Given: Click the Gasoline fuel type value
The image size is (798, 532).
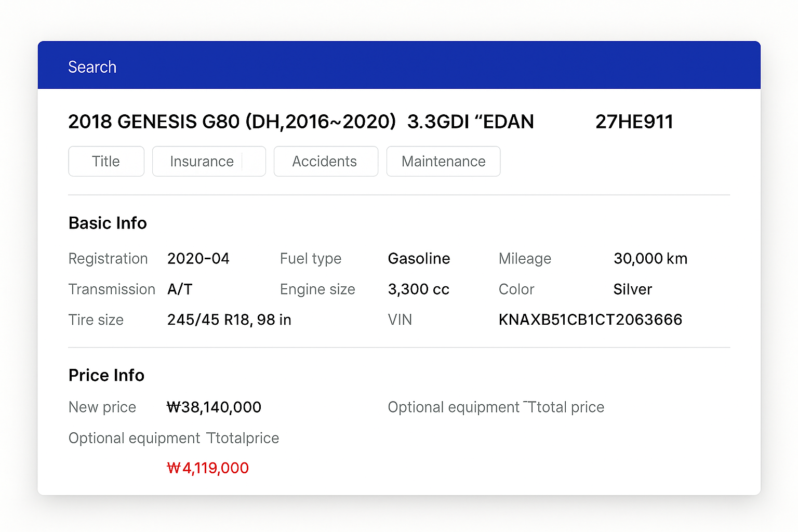Looking at the screenshot, I should pyautogui.click(x=419, y=259).
